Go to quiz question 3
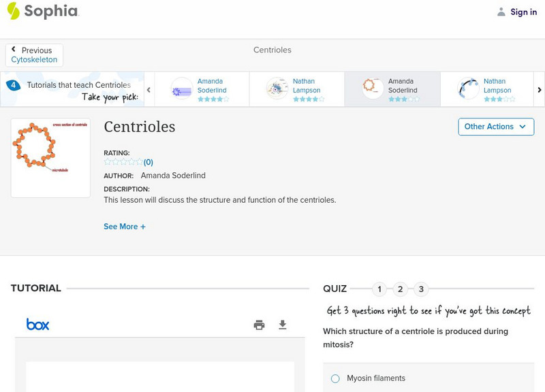This screenshot has height=392, width=545. [421, 289]
